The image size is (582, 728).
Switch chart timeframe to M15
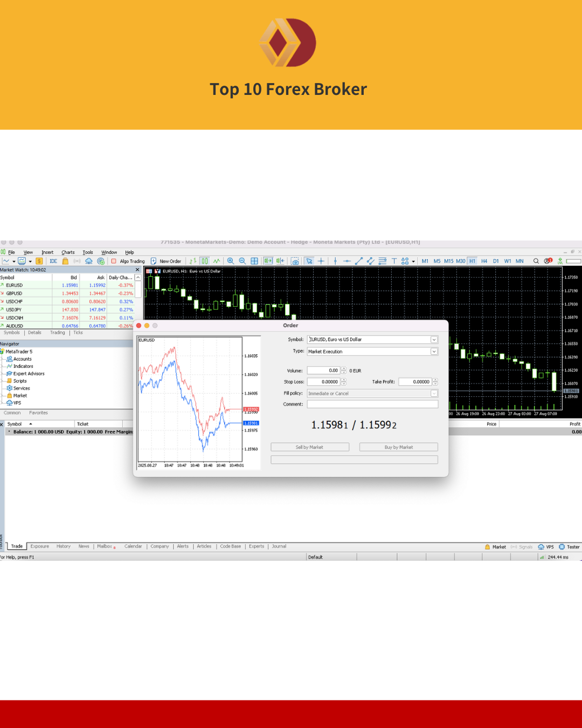(449, 261)
